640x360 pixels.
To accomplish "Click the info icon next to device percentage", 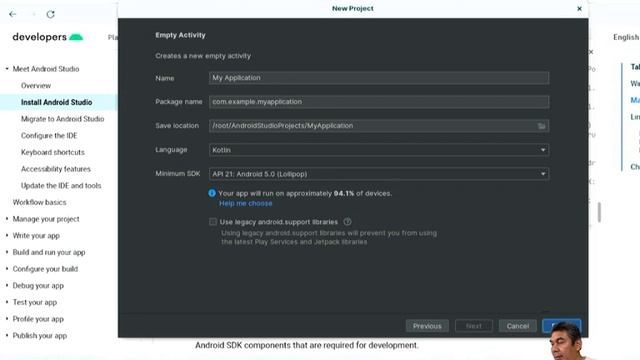I will [x=212, y=193].
